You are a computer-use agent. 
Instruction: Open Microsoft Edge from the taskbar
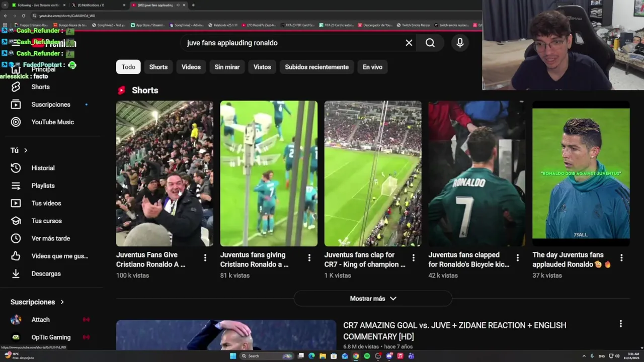click(x=311, y=356)
